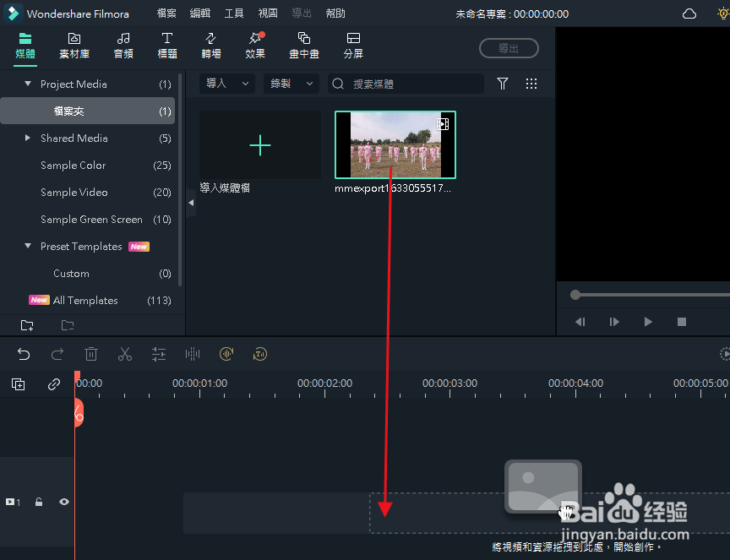The image size is (730, 560).
Task: Click the Wondershare Filmora logo
Action: coord(14,14)
